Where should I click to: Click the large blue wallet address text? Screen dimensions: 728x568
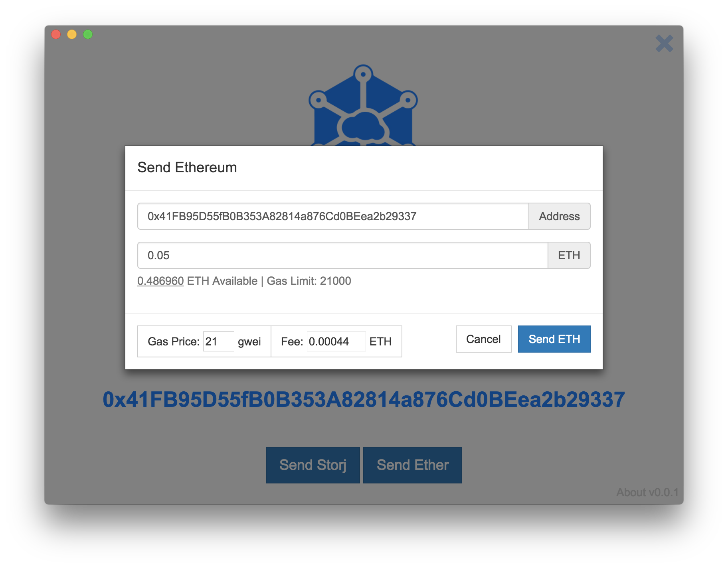click(x=364, y=400)
